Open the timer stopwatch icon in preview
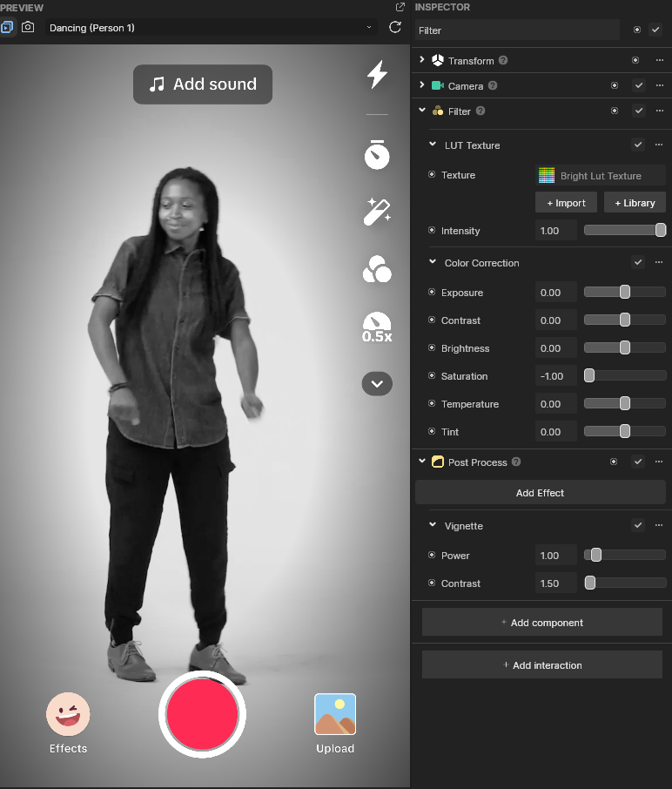 (377, 154)
